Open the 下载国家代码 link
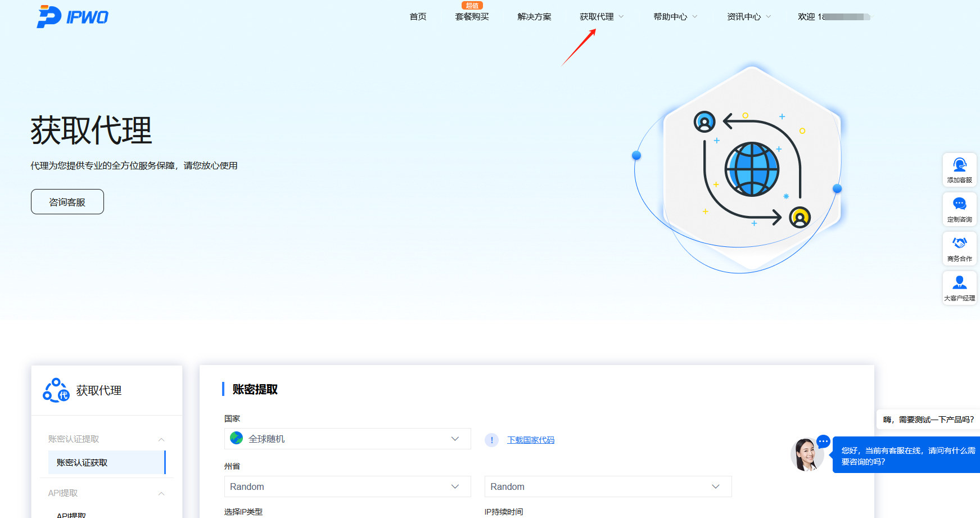This screenshot has height=518, width=980. pyautogui.click(x=530, y=440)
